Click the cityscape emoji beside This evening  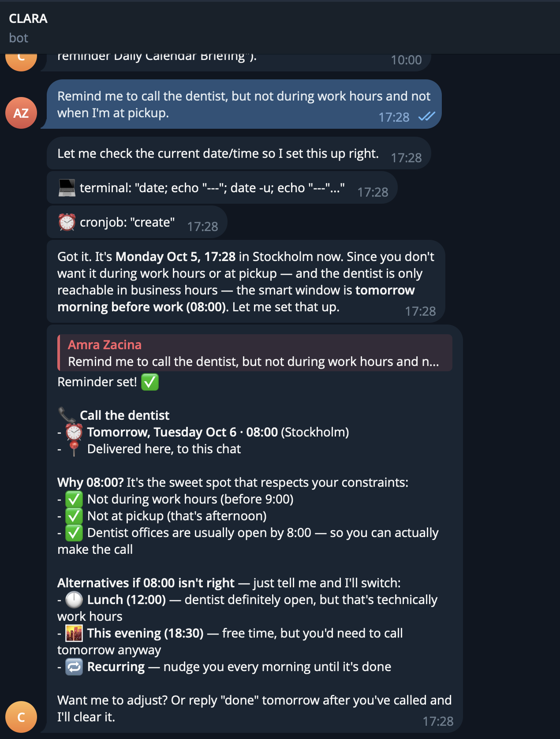[74, 633]
